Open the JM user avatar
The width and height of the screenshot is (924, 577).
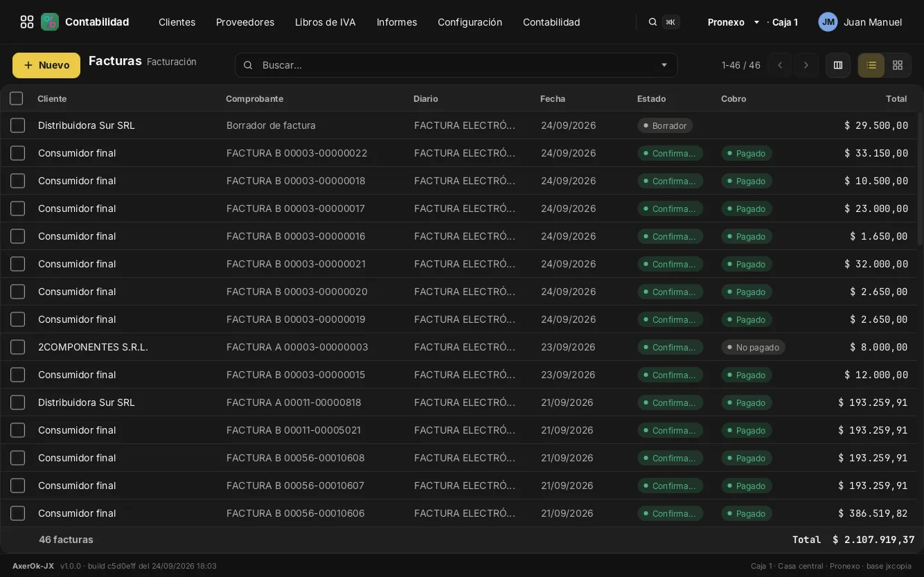(828, 22)
